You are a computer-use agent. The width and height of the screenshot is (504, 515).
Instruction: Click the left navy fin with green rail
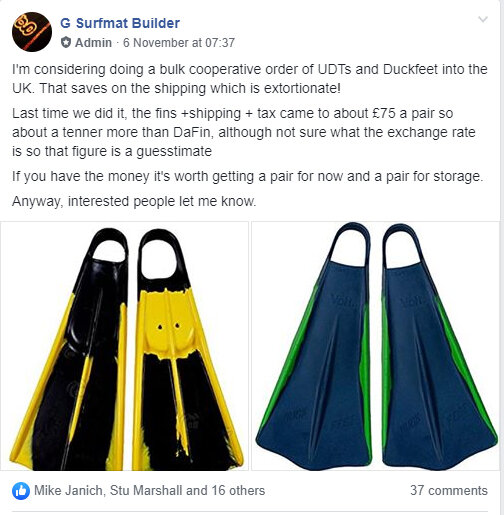[x=314, y=347]
